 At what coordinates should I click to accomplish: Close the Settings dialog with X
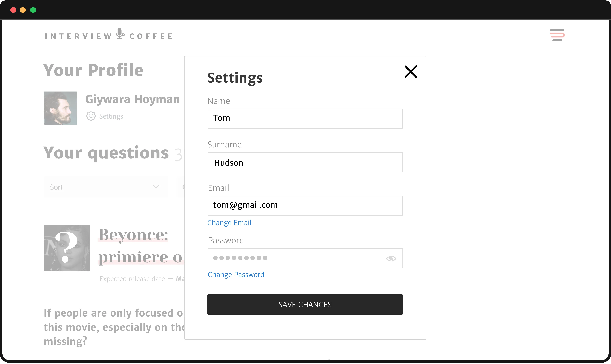[411, 72]
